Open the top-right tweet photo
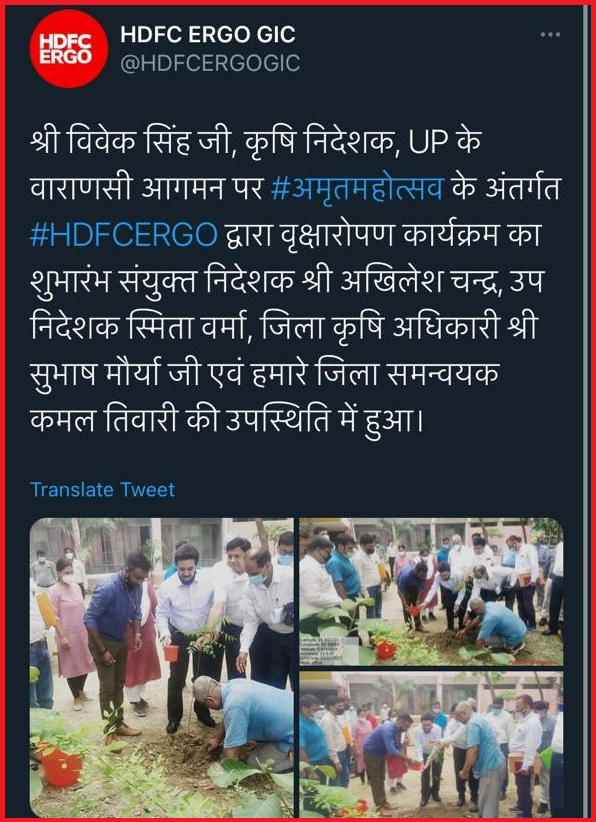This screenshot has height=822, width=596. (x=431, y=592)
